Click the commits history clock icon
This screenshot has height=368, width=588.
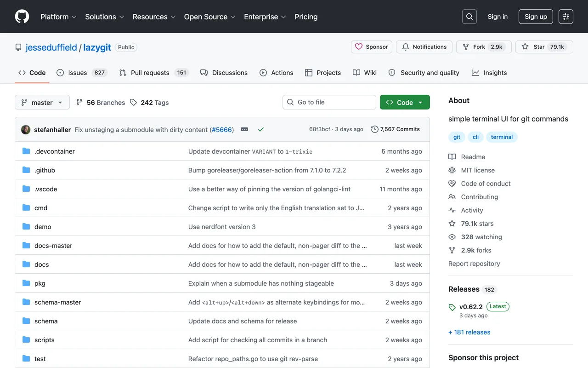coord(375,129)
